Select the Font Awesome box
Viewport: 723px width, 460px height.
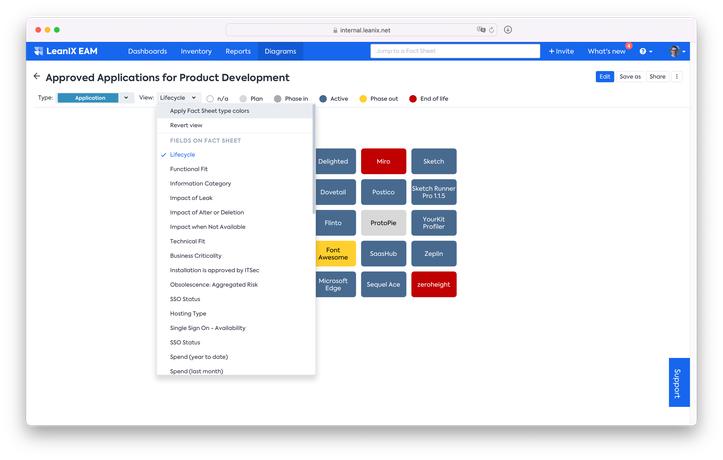pos(336,254)
